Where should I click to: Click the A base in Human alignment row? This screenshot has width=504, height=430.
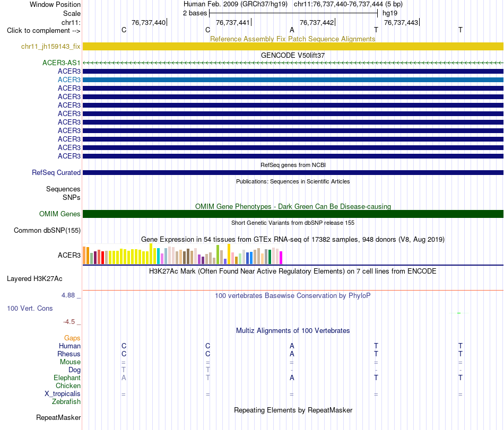click(292, 346)
